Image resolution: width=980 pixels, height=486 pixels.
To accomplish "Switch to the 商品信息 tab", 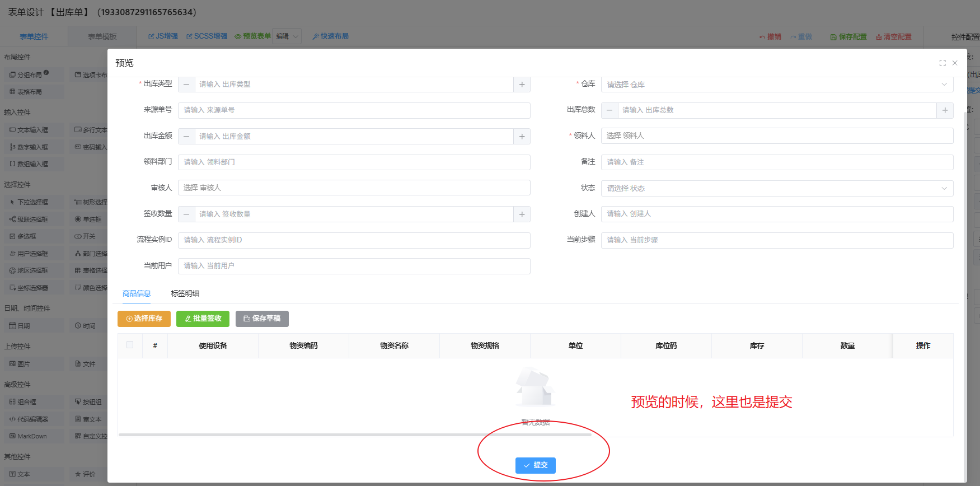I will pos(137,293).
